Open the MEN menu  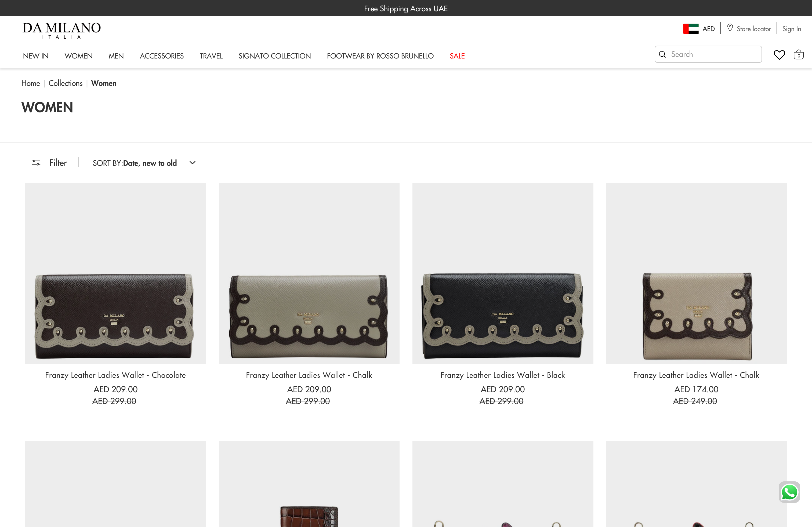pos(116,56)
